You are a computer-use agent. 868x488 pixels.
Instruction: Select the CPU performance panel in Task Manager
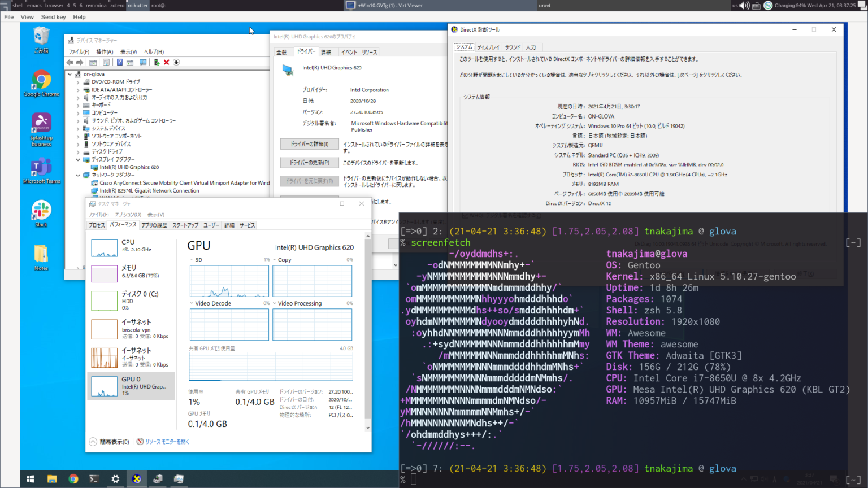[131, 247]
